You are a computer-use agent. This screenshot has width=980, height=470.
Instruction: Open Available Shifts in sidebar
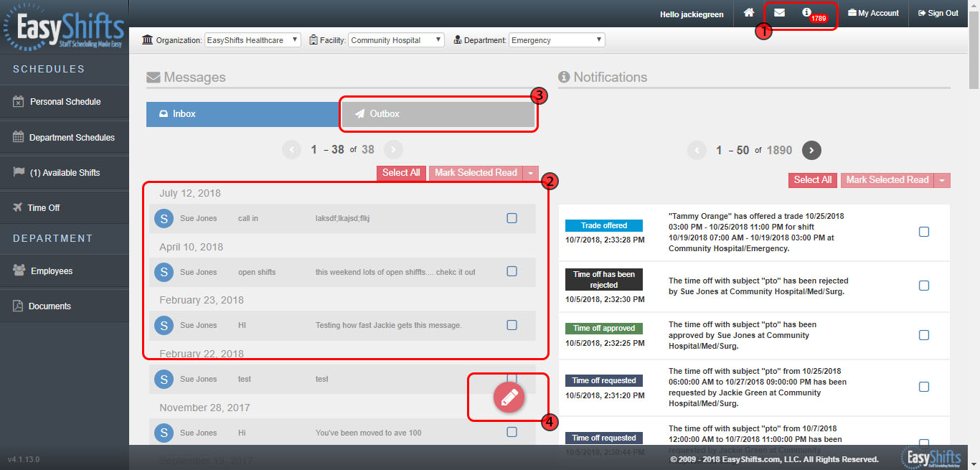pyautogui.click(x=65, y=172)
